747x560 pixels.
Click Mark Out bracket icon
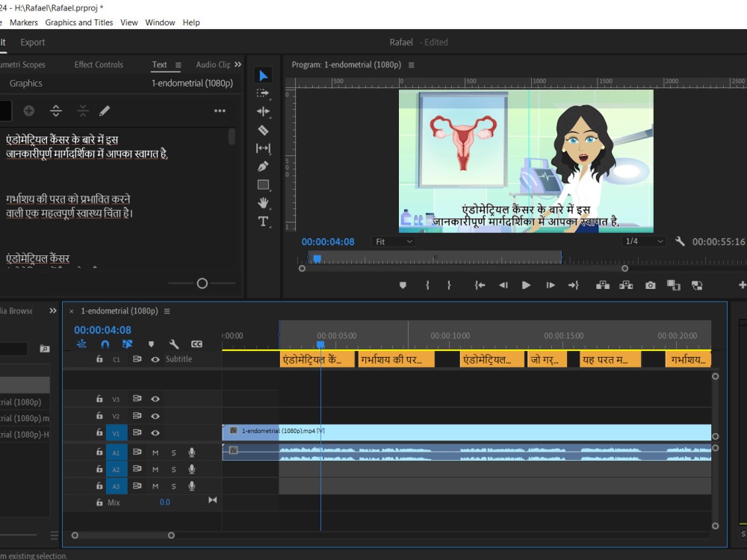click(x=449, y=285)
